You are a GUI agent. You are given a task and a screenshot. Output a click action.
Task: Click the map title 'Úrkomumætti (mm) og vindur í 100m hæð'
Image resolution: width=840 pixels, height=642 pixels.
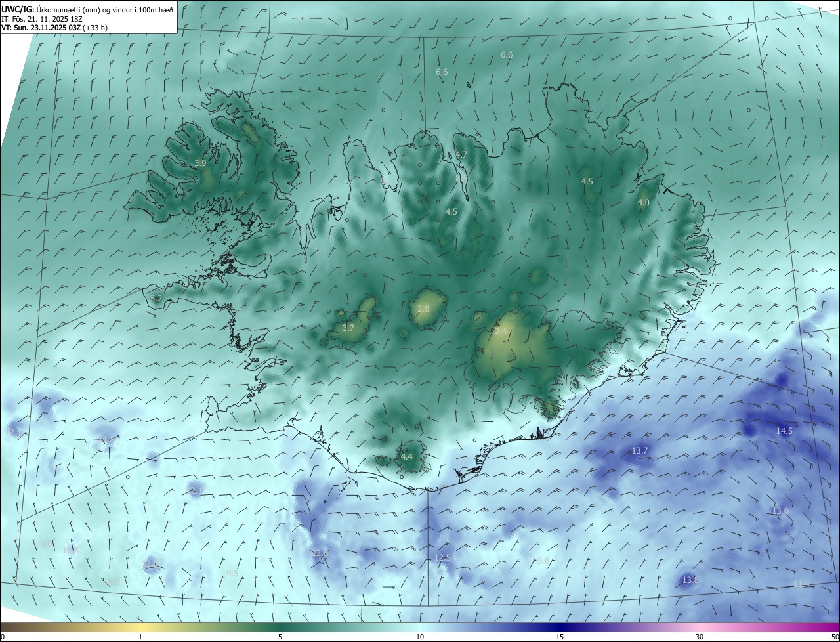(x=104, y=10)
